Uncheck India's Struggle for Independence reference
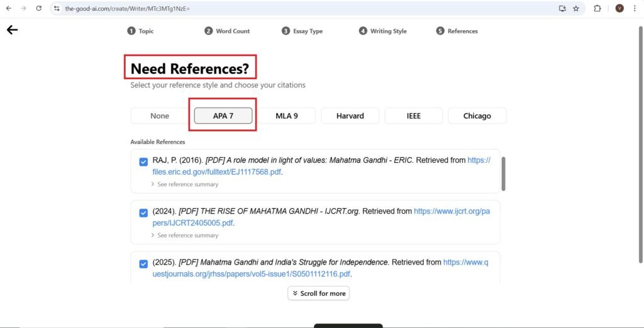The width and height of the screenshot is (644, 328). pos(143,264)
